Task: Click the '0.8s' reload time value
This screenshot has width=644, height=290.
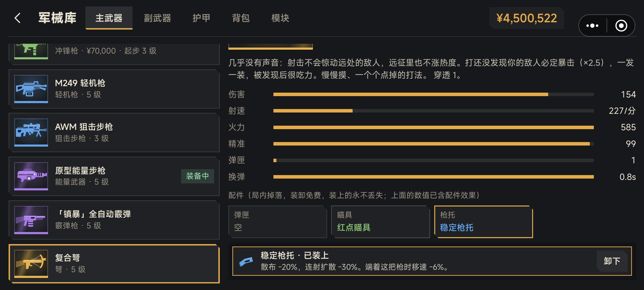Action: 628,177
